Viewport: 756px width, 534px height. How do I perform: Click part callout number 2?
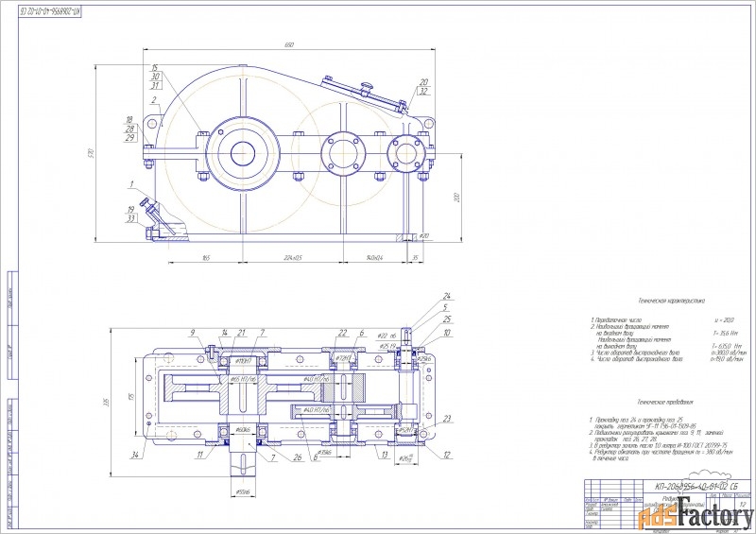point(153,100)
